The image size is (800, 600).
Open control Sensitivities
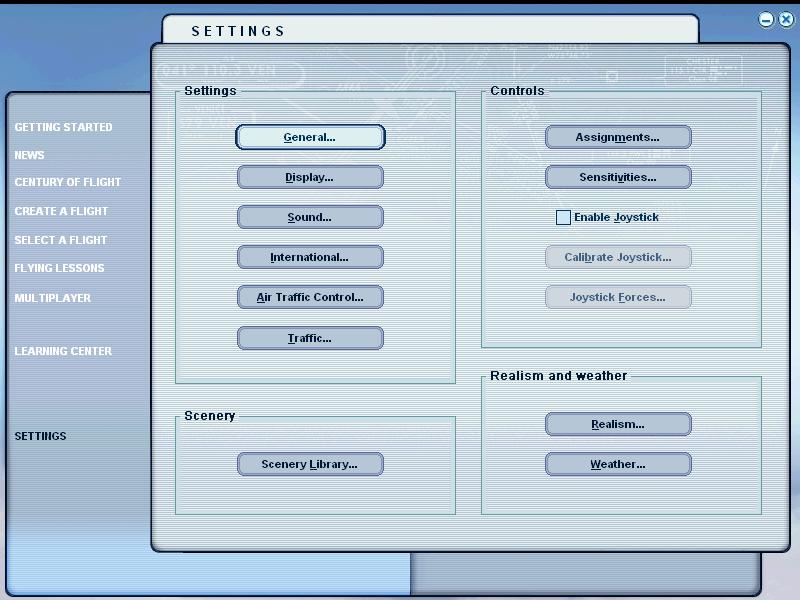point(618,177)
